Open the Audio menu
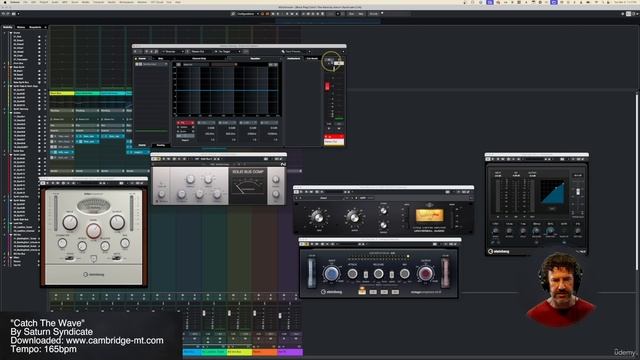Screen dimensions: 640x360 click(55, 2)
